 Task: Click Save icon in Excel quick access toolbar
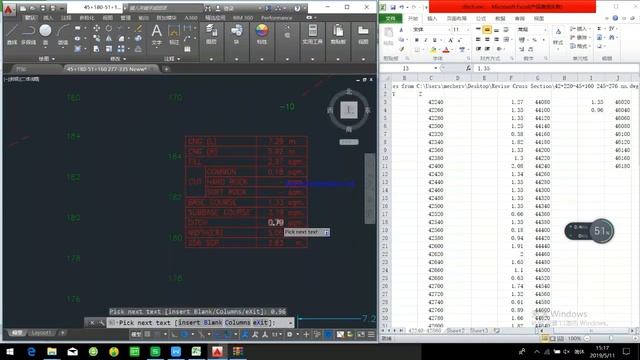click(393, 7)
